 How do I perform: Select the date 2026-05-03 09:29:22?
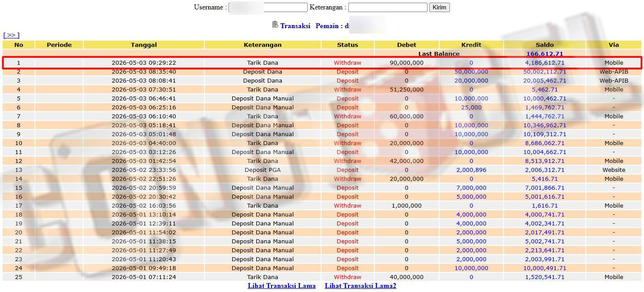[144, 63]
